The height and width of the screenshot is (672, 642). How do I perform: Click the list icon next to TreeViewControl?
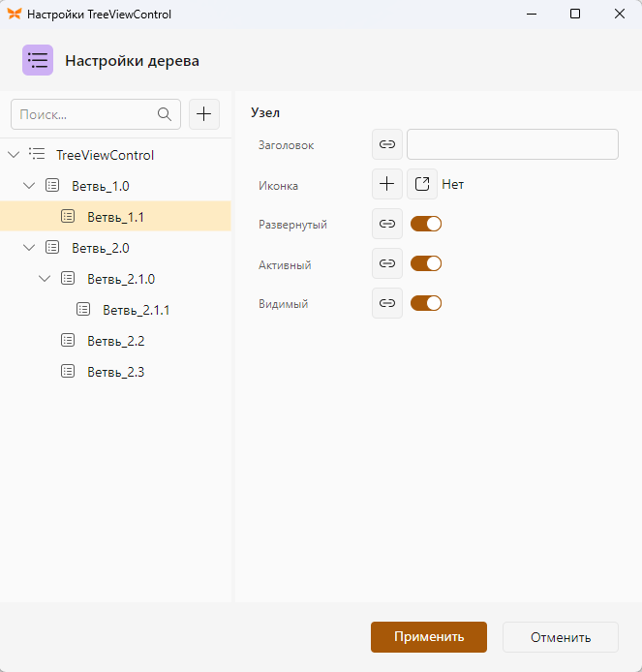37,154
